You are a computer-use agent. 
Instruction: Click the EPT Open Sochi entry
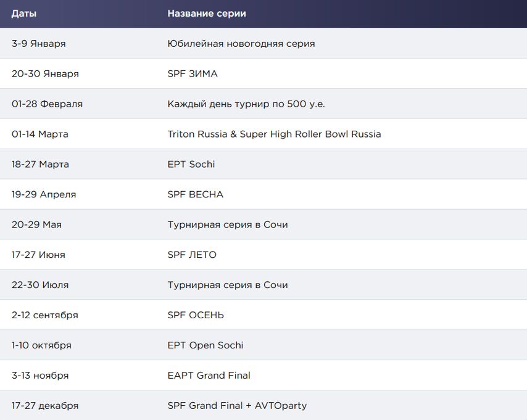click(x=205, y=345)
